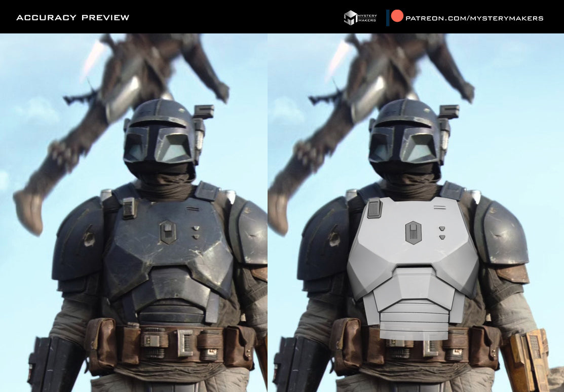Click the belt buckle in left image

[x=185, y=343]
